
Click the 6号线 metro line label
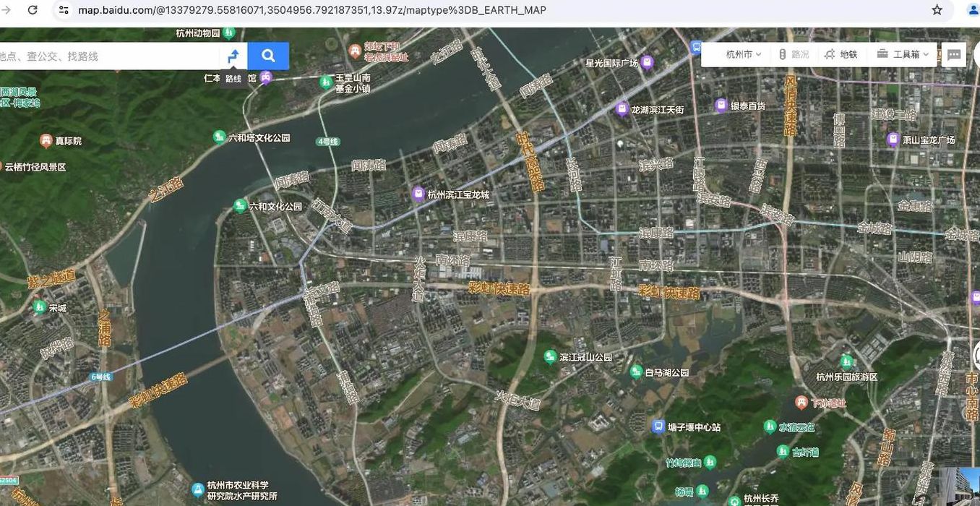pos(100,377)
